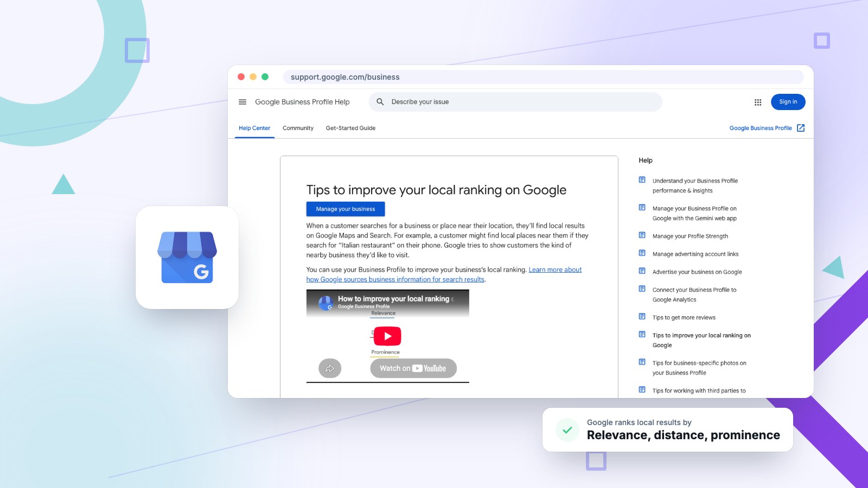
Task: Click the article icon beside Tips to improve your local ranking
Action: pyautogui.click(x=642, y=335)
